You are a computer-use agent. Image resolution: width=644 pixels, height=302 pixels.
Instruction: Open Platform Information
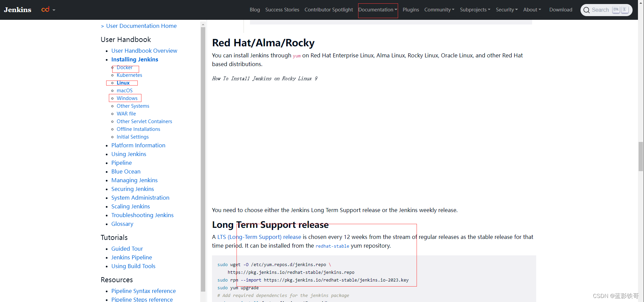[x=138, y=145]
